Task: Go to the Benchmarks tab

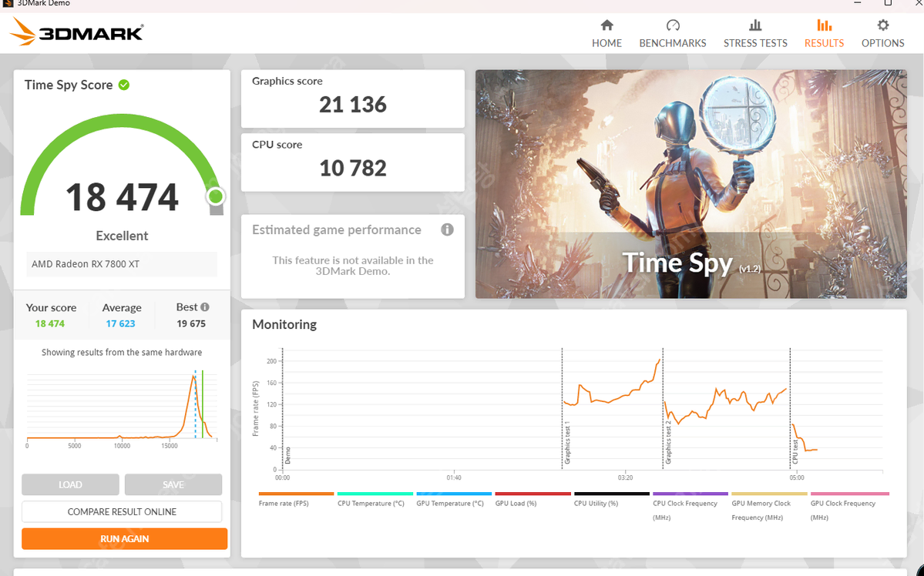Action: (672, 34)
